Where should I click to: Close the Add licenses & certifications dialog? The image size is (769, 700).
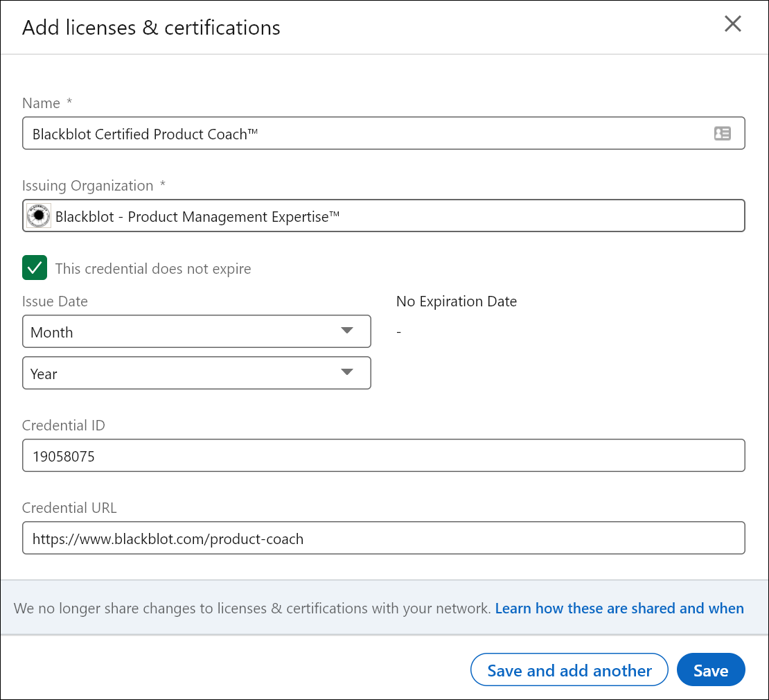(x=733, y=24)
